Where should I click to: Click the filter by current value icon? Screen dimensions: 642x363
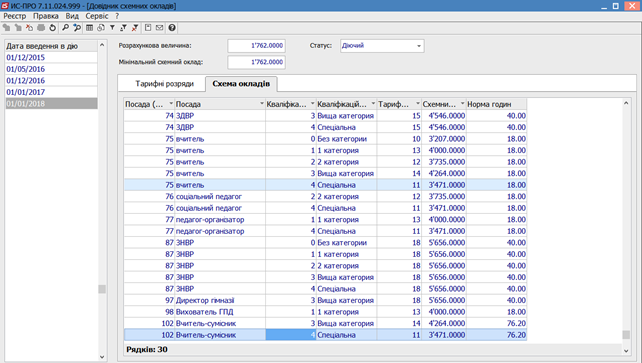(124, 28)
